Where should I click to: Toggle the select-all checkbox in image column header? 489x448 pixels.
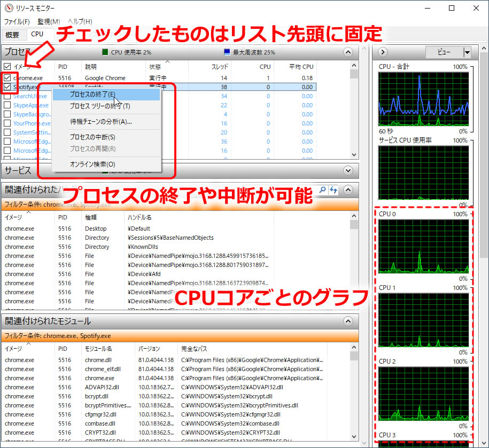coord(7,66)
